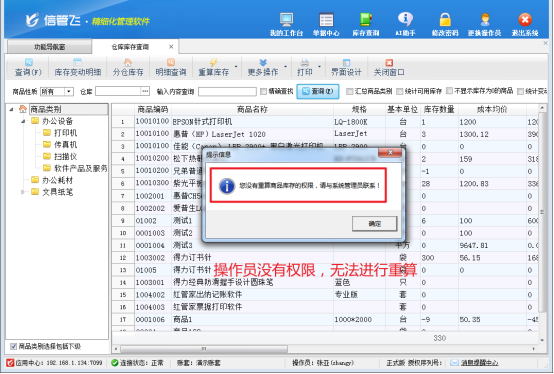Click the 修改密码 lock icon
The height and width of the screenshot is (374, 554).
coord(445,24)
